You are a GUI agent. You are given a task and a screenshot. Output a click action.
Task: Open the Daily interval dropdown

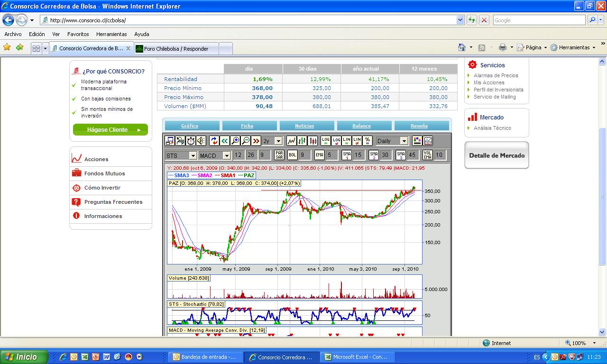point(404,141)
